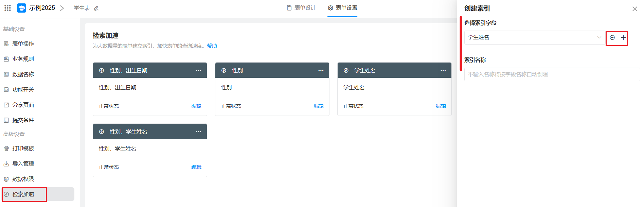
Task: Open more options on 学生姓名 card
Action: (443, 70)
